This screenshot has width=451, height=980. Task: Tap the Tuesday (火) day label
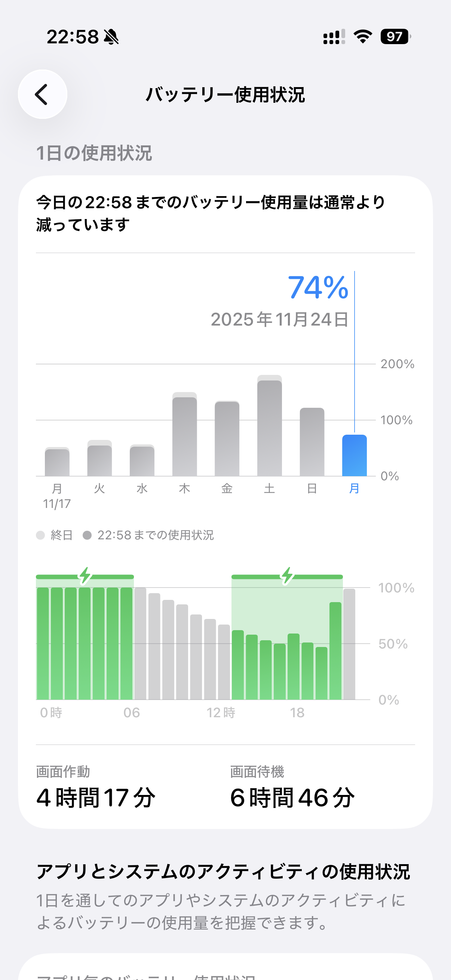click(99, 489)
